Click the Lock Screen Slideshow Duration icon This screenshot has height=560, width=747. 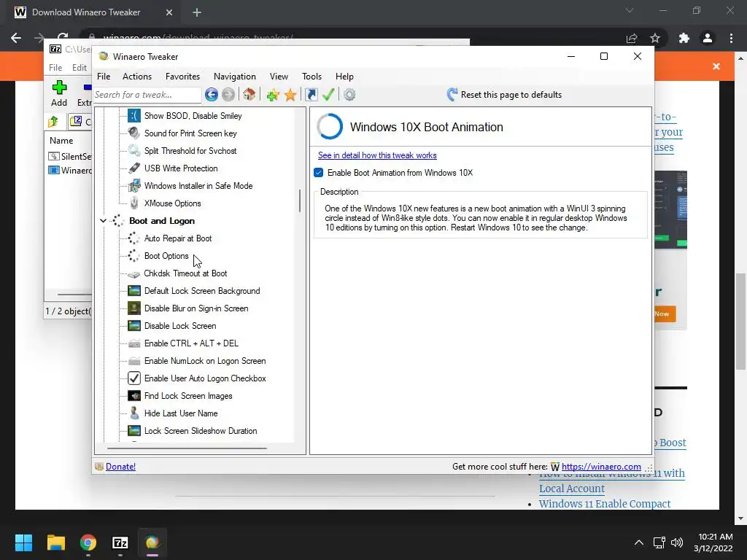coord(134,431)
